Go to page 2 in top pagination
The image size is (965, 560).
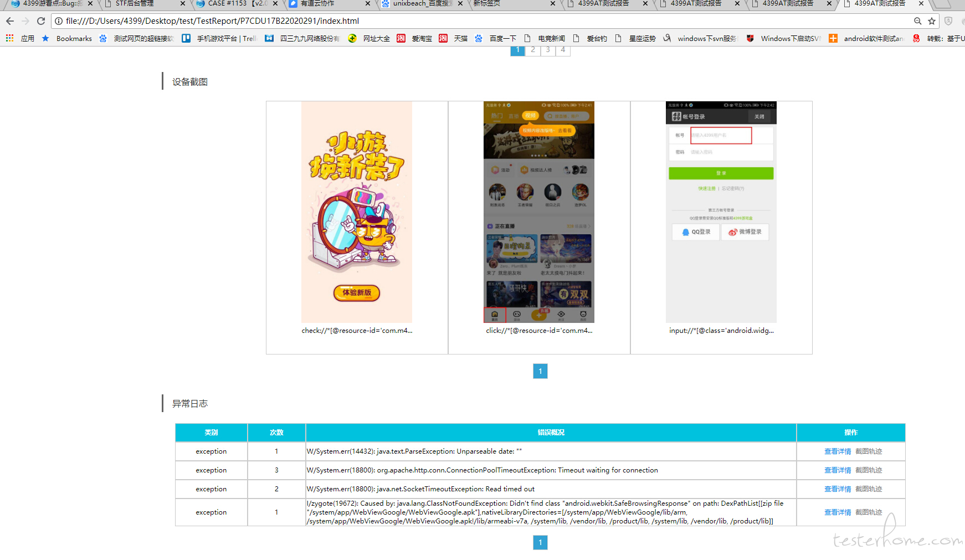point(533,50)
